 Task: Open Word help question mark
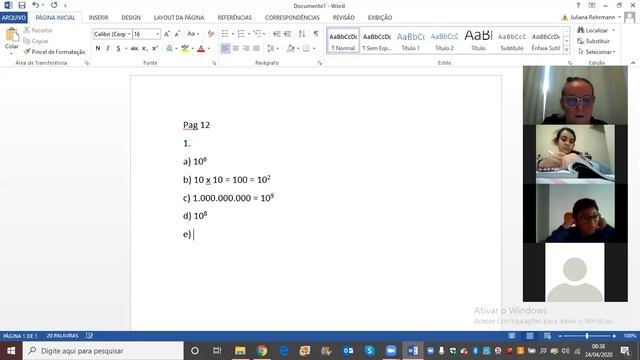coord(578,5)
